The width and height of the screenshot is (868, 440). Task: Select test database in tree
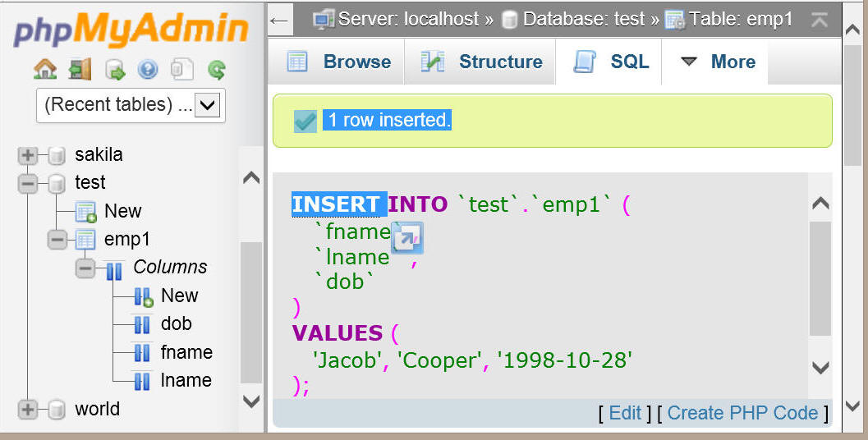pyautogui.click(x=90, y=182)
